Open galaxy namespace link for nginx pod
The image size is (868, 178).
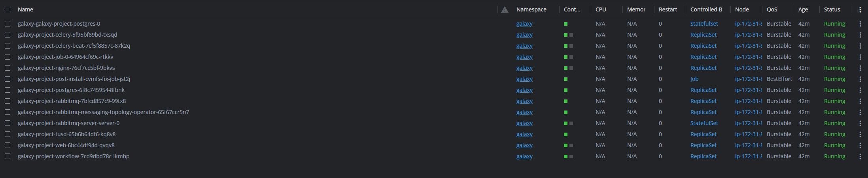pyautogui.click(x=524, y=68)
